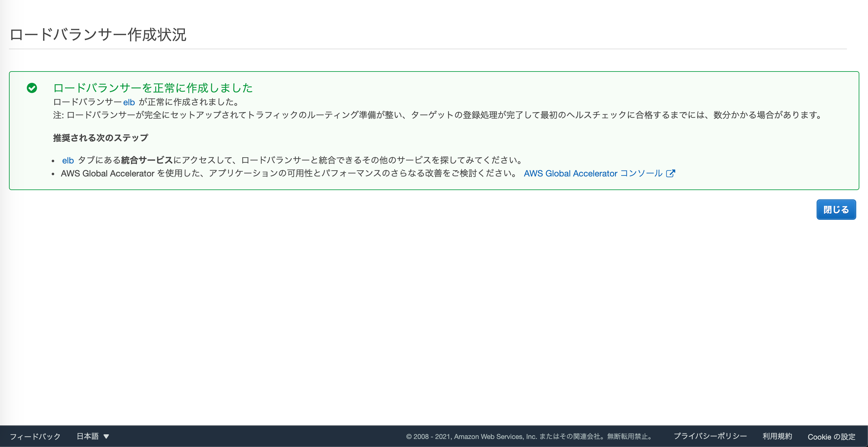Open the elb link in the success message
868x447 pixels.
(130, 102)
